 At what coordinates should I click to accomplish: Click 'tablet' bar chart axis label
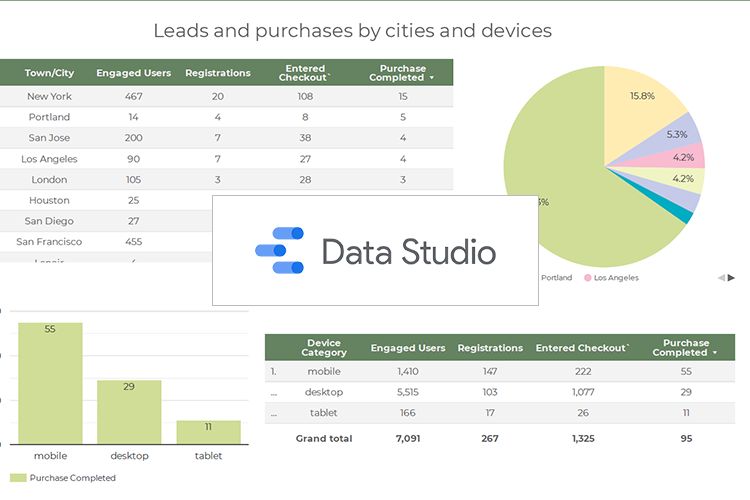[209, 456]
